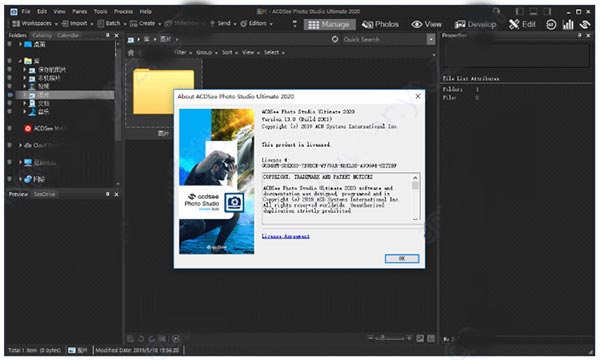Select the Folders tab

click(x=18, y=36)
